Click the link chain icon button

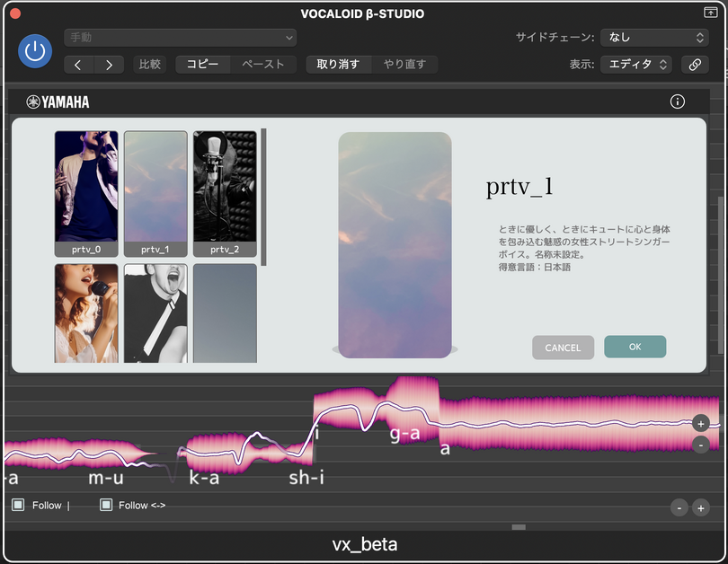[695, 65]
